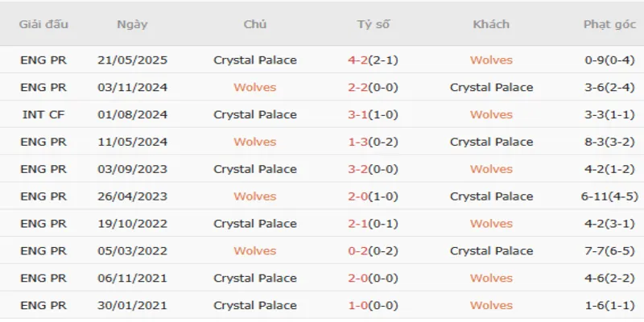Click the "Ngày" column header

[132, 24]
